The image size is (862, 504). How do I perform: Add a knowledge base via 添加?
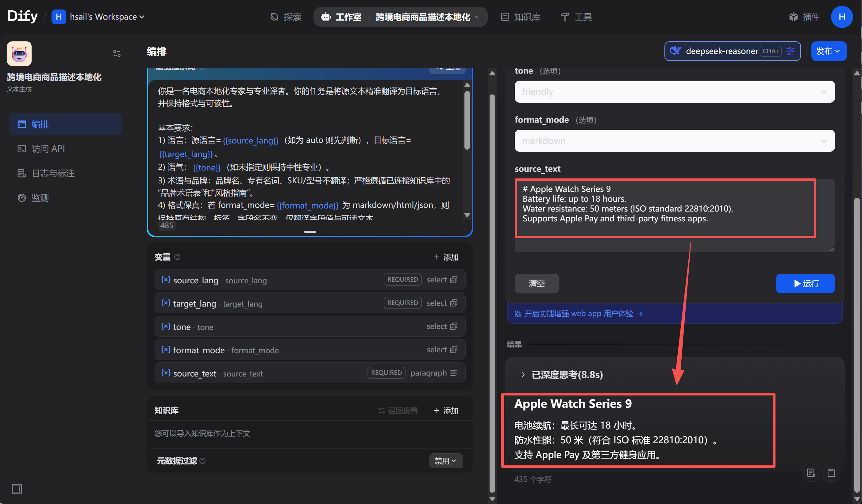click(x=446, y=410)
